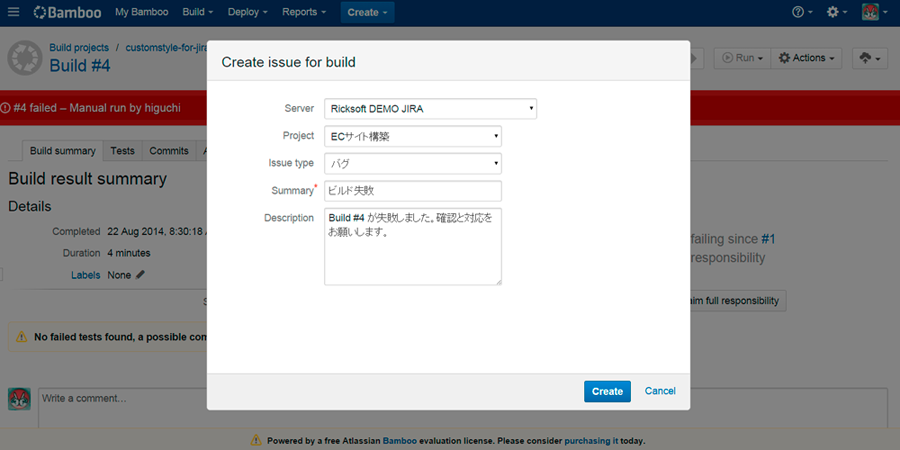Click the pencil icon next to Labels
This screenshot has height=450, width=900.
141,275
